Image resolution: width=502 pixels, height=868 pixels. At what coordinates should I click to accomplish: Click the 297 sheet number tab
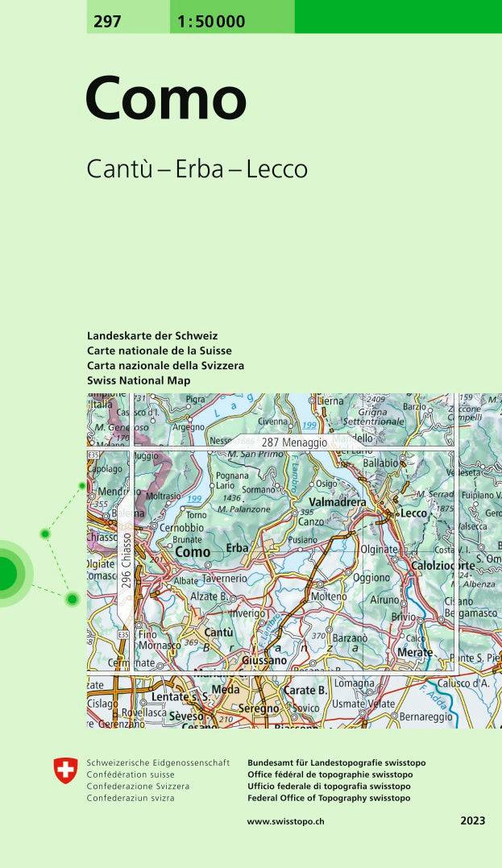coord(107,22)
